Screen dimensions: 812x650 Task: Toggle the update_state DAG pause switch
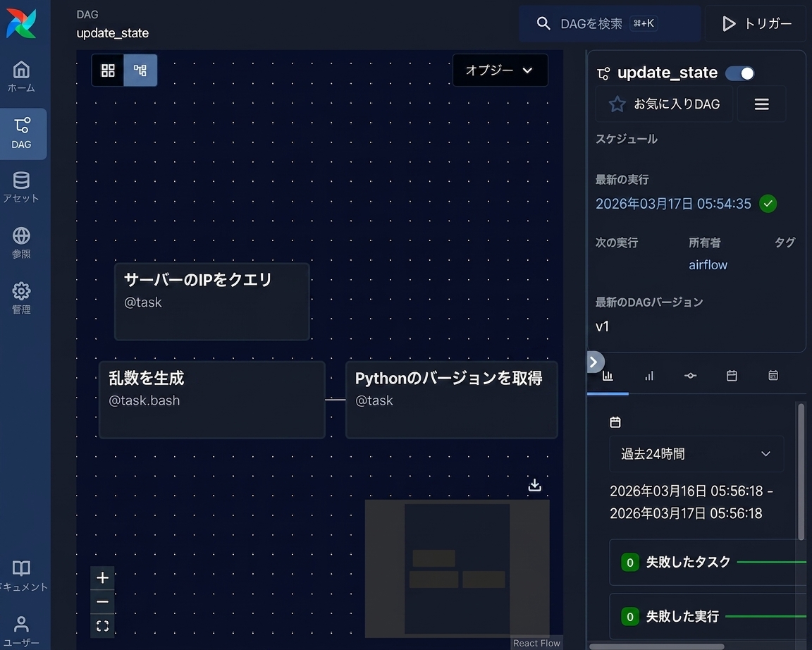[x=739, y=73]
